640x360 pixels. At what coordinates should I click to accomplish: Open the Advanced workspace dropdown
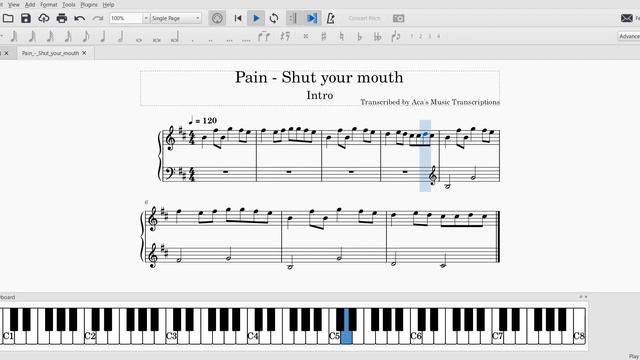coord(629,36)
